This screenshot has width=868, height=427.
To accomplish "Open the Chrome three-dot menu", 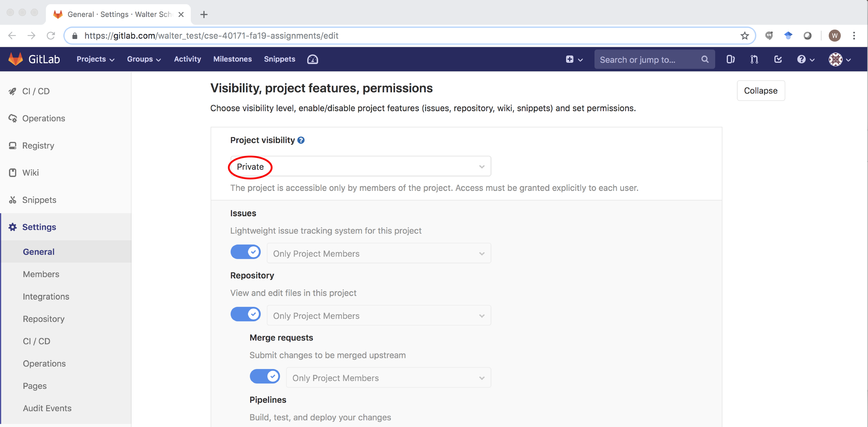I will 854,36.
